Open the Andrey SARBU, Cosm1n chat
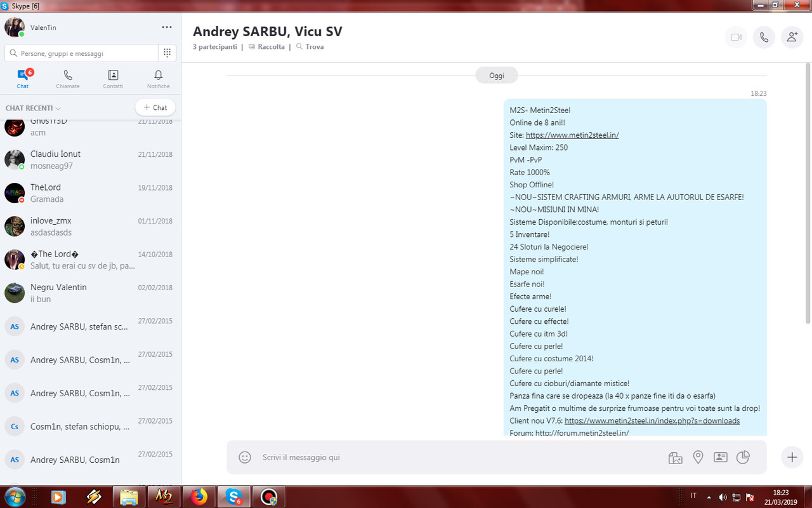 (x=90, y=459)
